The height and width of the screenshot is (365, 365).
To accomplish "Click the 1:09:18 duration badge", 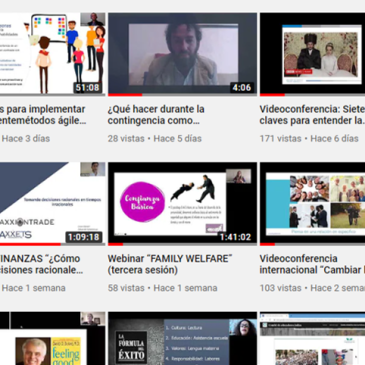I will click(84, 237).
